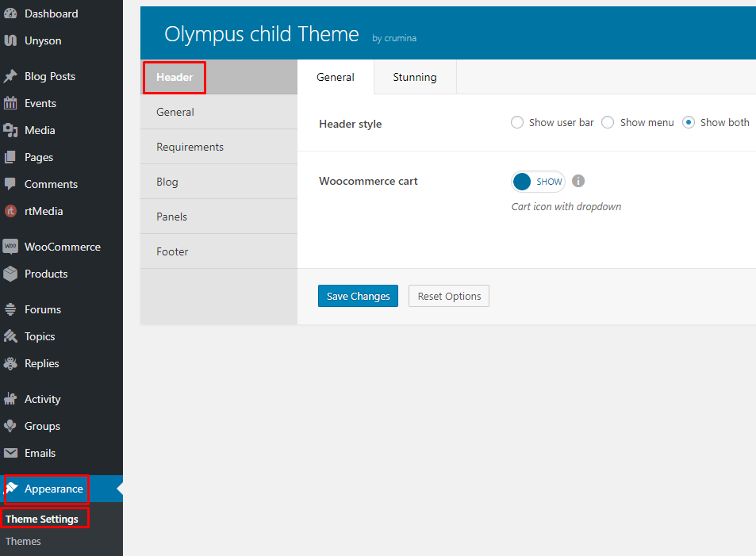Click the Pages icon in sidebar
This screenshot has height=556, width=756.
pyautogui.click(x=10, y=157)
